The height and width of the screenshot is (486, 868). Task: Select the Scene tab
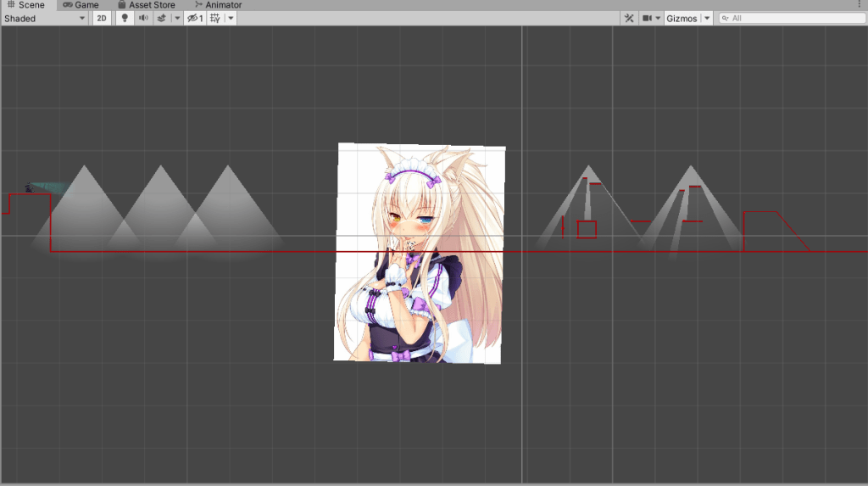[x=25, y=5]
